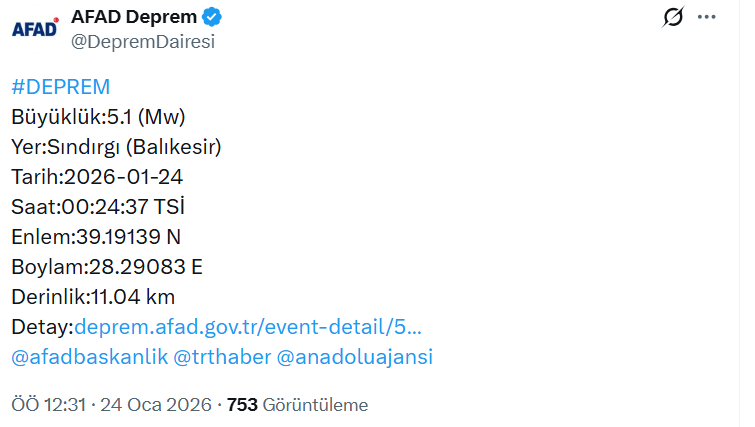The image size is (755, 427).
Task: Follow the deprem.afad.gov.tr event-detail link
Action: coord(248,327)
